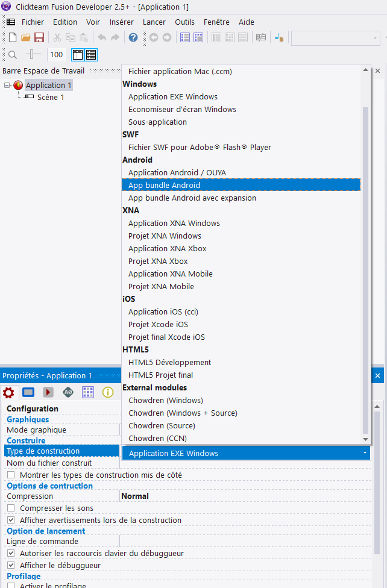Toggle the Workspace toolbar view icon
Screen dimensions: 387x588
(x=78, y=55)
